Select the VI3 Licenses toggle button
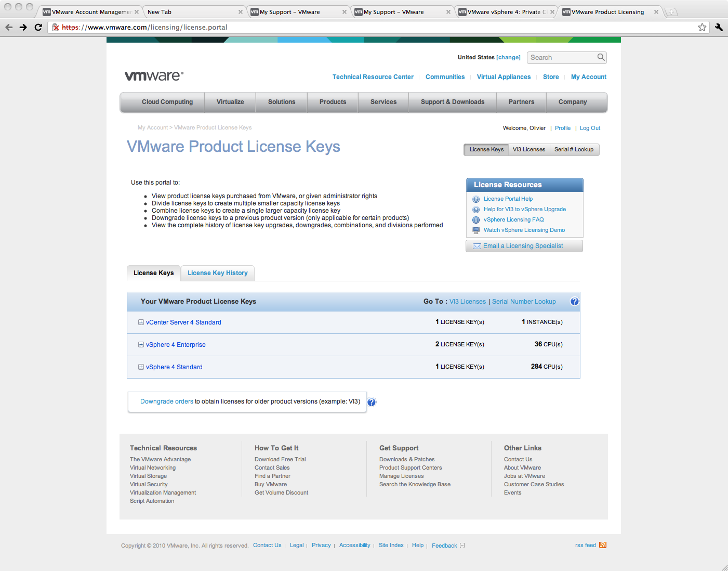Screen dimensions: 728x571 529,149
